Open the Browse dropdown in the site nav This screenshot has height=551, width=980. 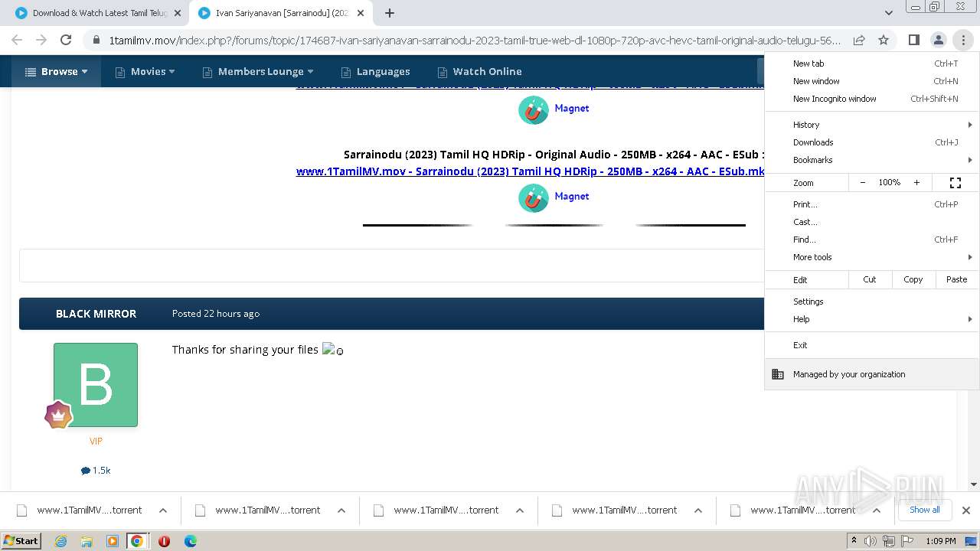click(56, 71)
